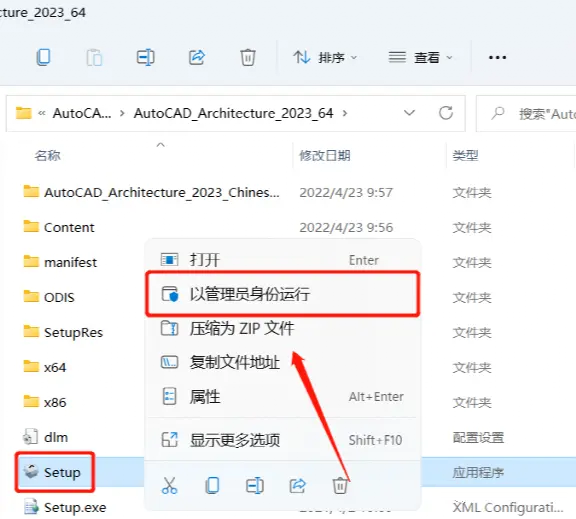Viewport: 576px width, 519px height.
Task: Select the dlm configuration file
Action: pos(56,437)
